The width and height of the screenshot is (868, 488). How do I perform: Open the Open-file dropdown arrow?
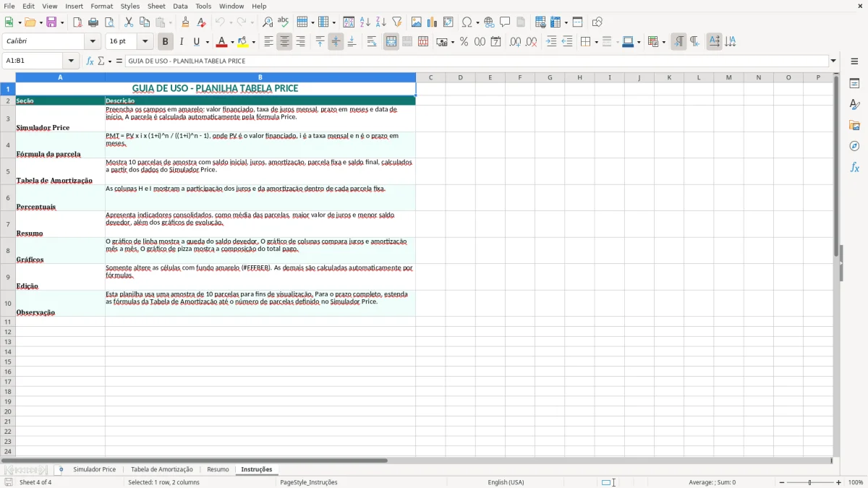[42, 22]
